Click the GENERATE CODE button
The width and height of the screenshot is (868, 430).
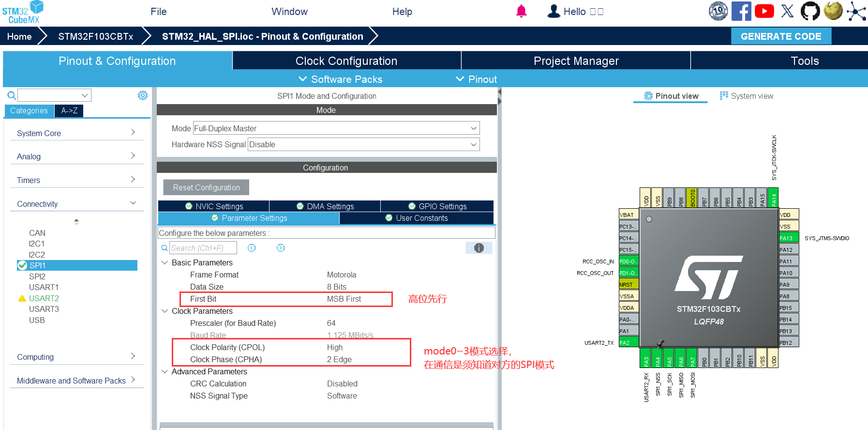click(781, 36)
